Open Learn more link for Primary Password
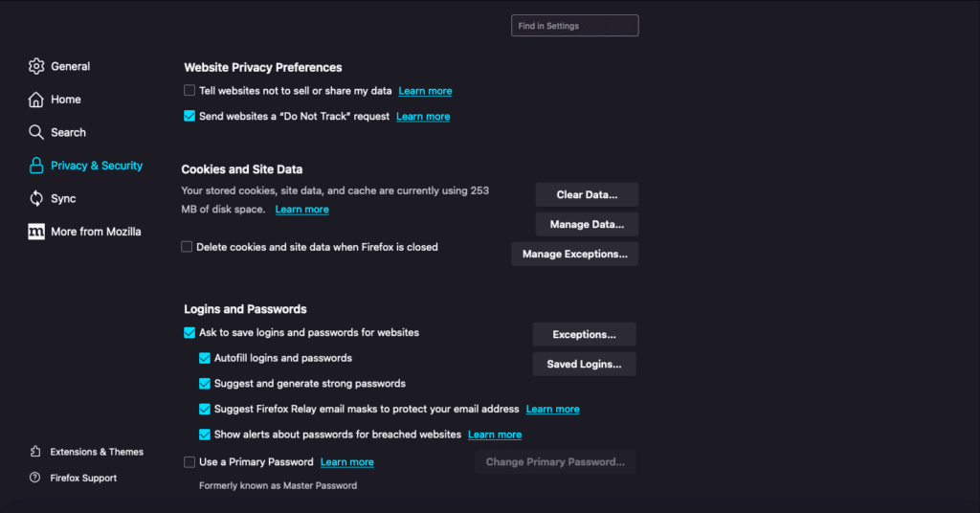This screenshot has height=513, width=980. [346, 461]
